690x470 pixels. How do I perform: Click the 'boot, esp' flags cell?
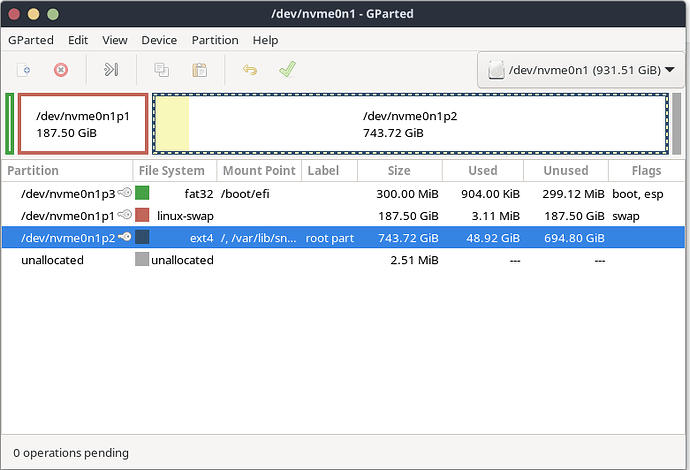point(638,194)
